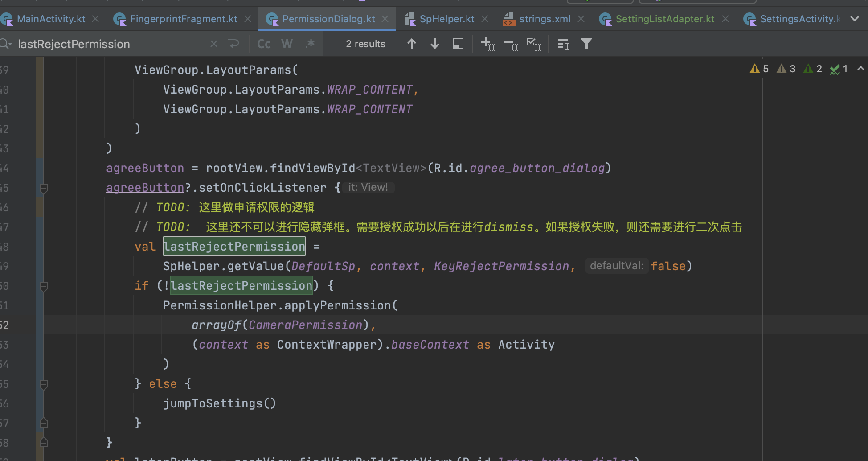
Task: Open search history via magnifier icon
Action: tap(6, 44)
